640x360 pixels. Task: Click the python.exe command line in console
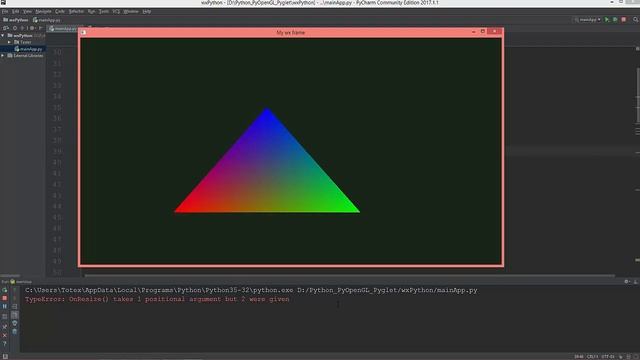[x=251, y=290]
